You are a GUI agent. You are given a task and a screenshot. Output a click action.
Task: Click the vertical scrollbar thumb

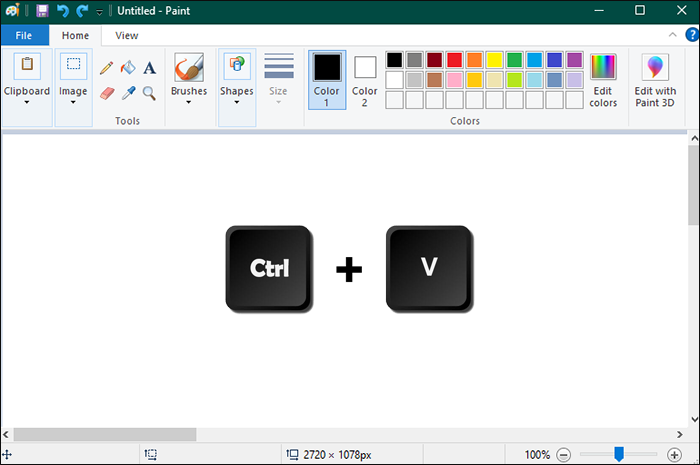tap(694, 185)
